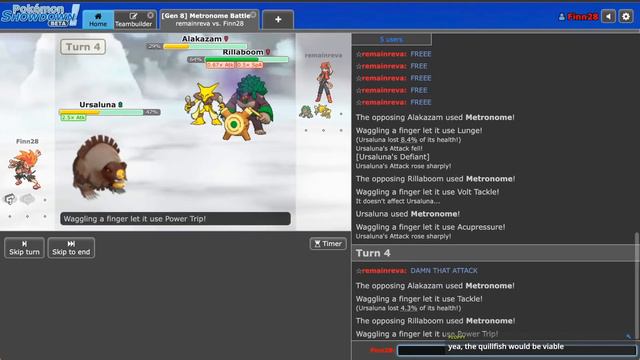Viewport: 640px width, 360px height.
Task: Click Alakazam's team icon under remainreva
Action: click(x=324, y=111)
